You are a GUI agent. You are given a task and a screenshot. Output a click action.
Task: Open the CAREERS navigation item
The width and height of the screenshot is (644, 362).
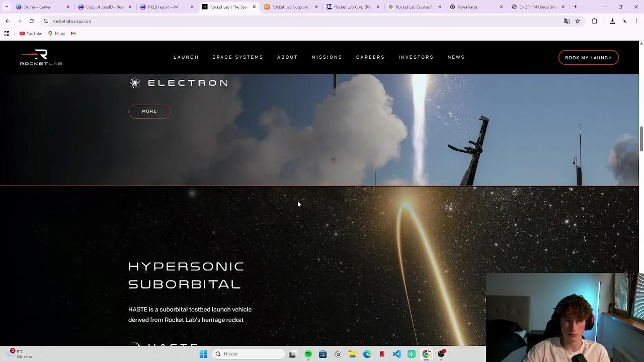(370, 57)
